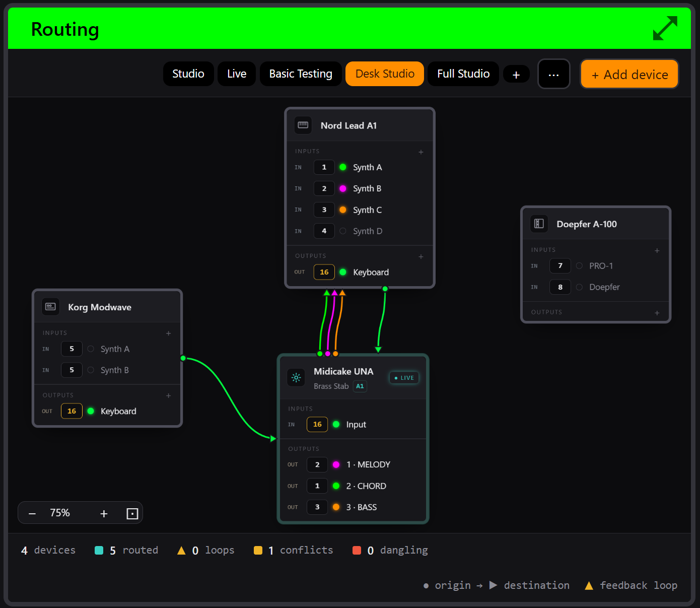Click the Doepfer A-100 module icon
This screenshot has height=608, width=700.
tap(539, 224)
